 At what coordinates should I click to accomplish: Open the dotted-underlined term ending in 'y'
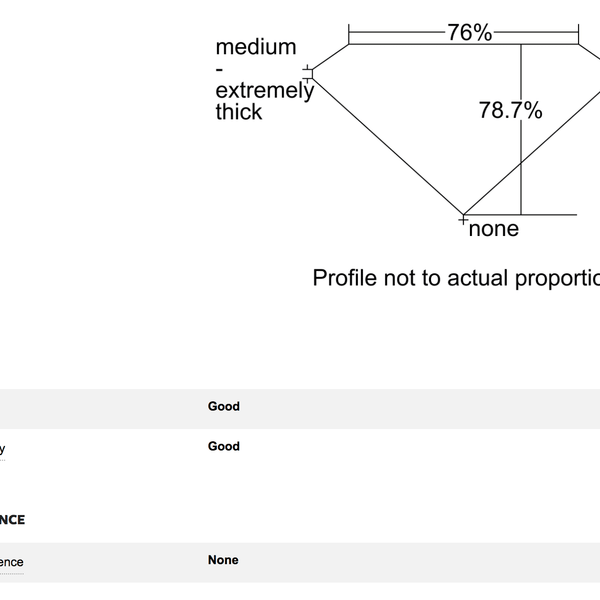tap(2, 449)
